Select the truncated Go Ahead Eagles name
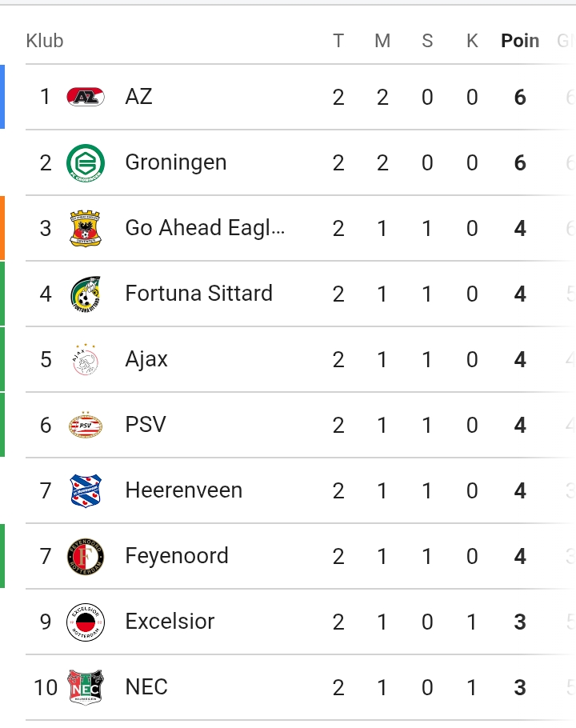Image resolution: width=576 pixels, height=728 pixels. [205, 228]
